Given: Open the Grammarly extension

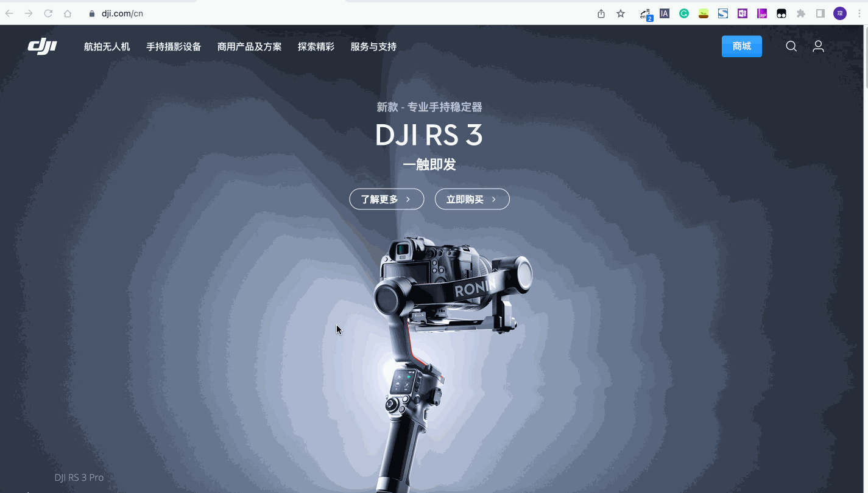Looking at the screenshot, I should pyautogui.click(x=684, y=13).
